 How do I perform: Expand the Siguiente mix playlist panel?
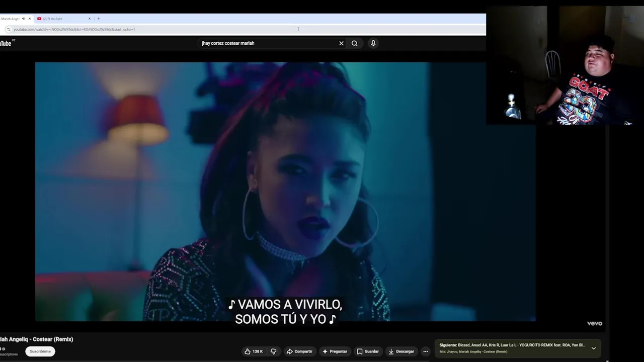pos(593,348)
